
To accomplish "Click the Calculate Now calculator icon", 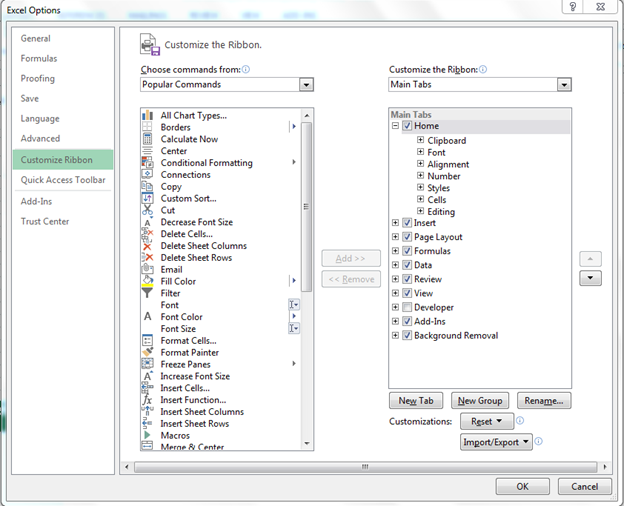I will (x=147, y=139).
